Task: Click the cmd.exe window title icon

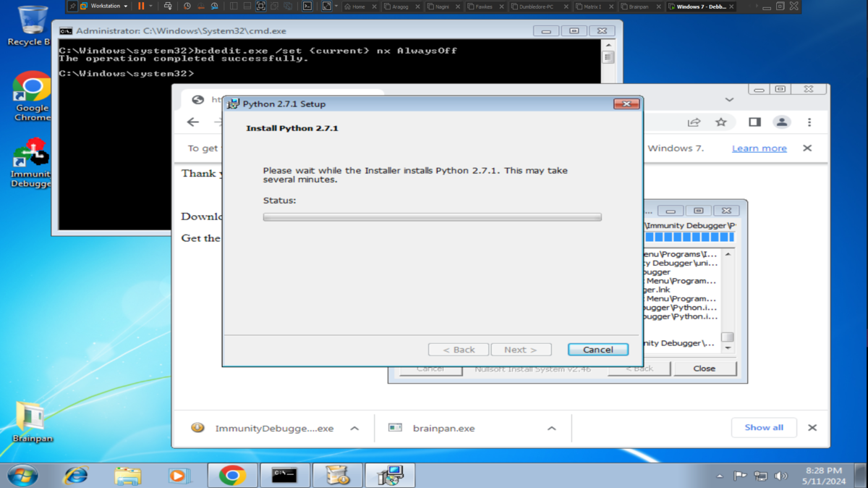Action: (x=66, y=31)
